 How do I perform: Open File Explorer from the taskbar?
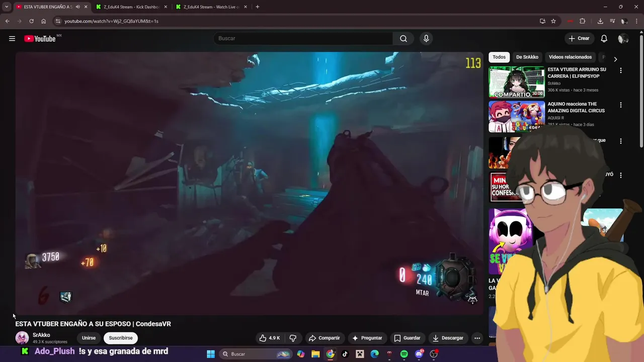coord(315,354)
